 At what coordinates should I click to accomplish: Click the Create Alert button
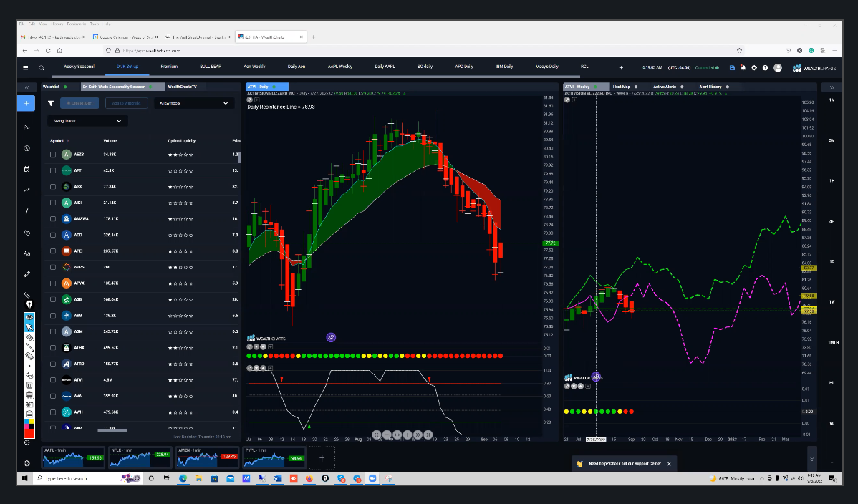click(79, 103)
